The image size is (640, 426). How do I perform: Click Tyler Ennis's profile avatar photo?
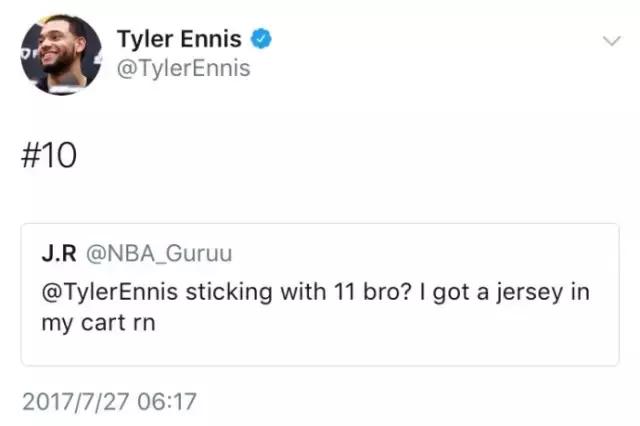[x=61, y=54]
